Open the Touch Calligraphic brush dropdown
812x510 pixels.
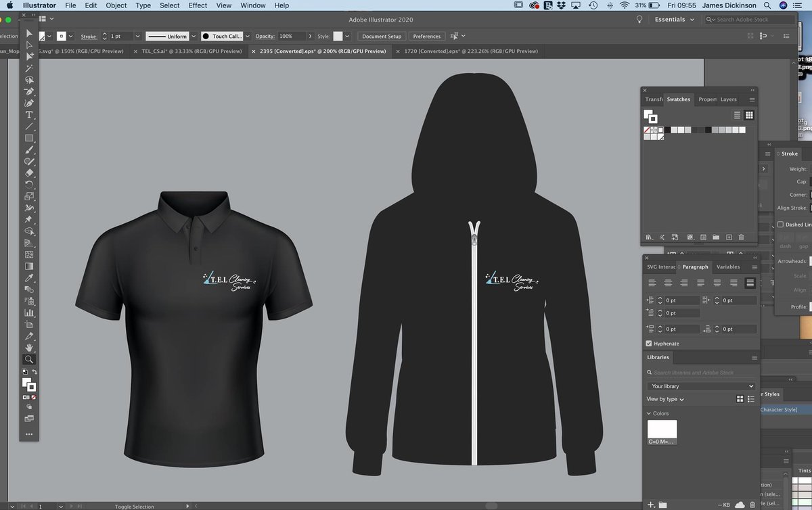(x=247, y=37)
